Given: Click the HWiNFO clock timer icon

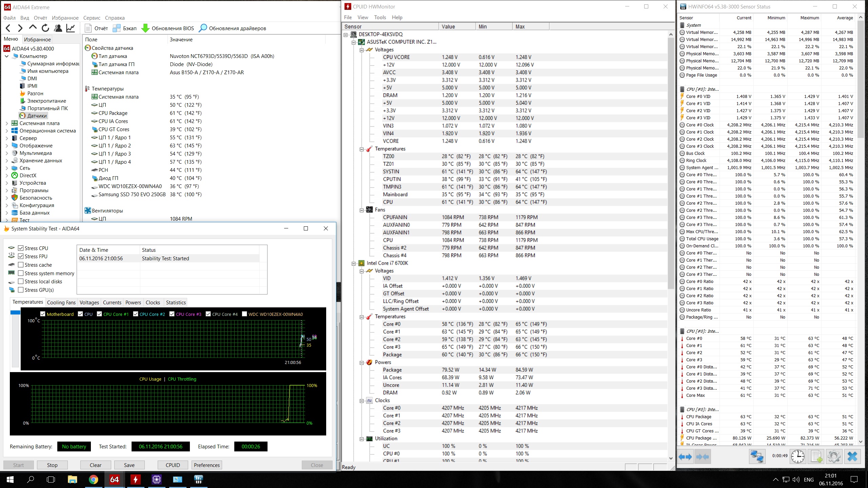Looking at the screenshot, I should [797, 456].
